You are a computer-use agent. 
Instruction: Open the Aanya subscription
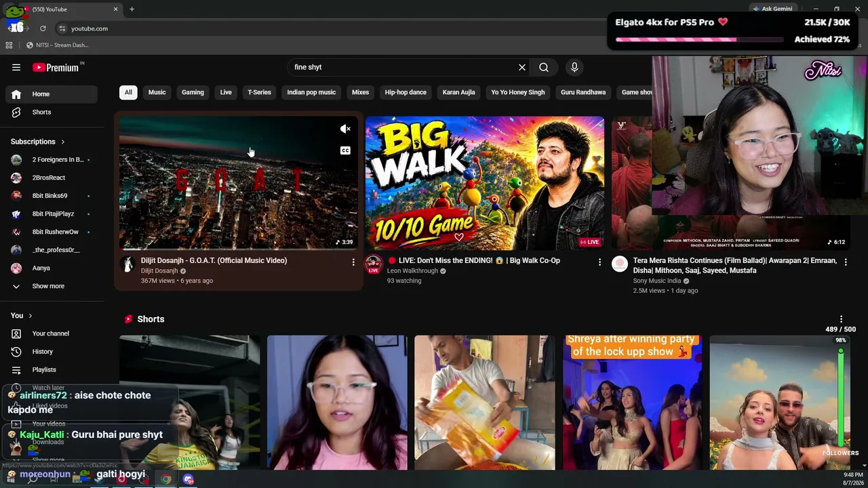tap(52, 268)
